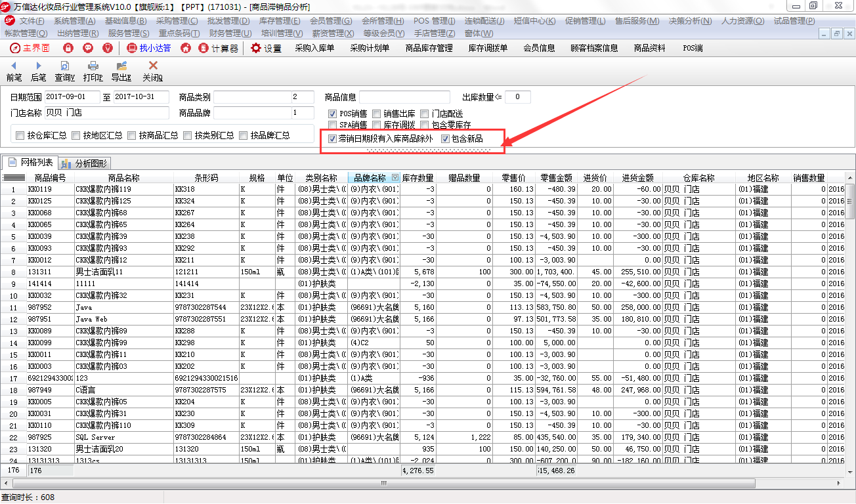
Task: Open 商品资料 shortcut
Action: [649, 48]
